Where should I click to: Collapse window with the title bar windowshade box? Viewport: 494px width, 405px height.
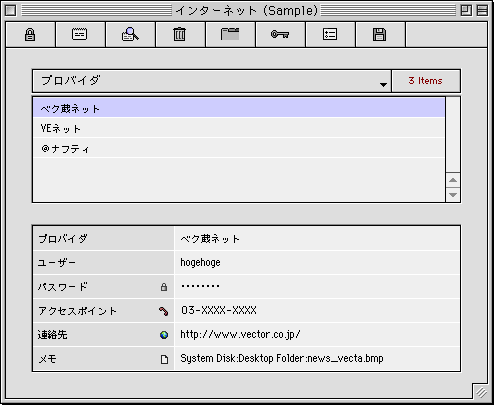[482, 11]
